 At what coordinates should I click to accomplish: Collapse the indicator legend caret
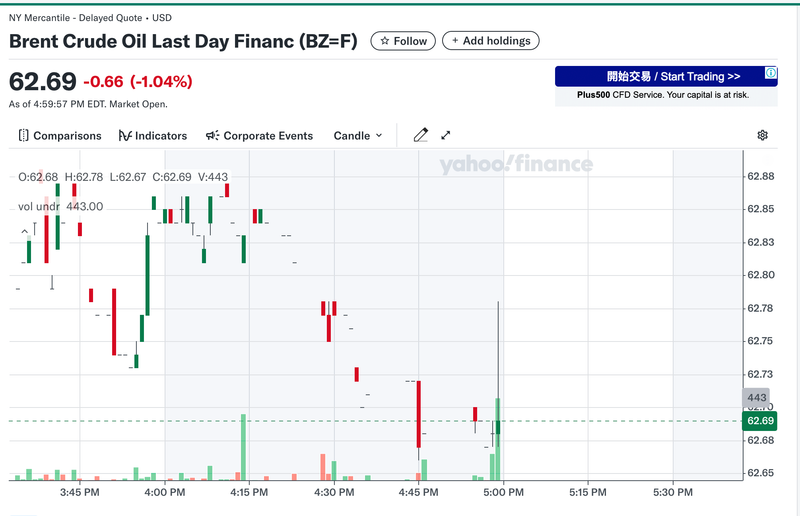click(26, 232)
